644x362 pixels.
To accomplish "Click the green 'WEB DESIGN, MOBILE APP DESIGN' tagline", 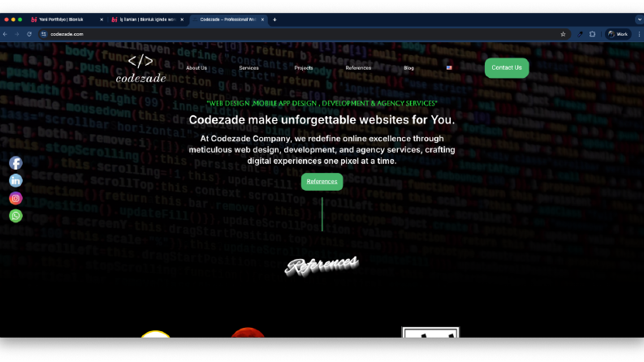I will point(322,103).
